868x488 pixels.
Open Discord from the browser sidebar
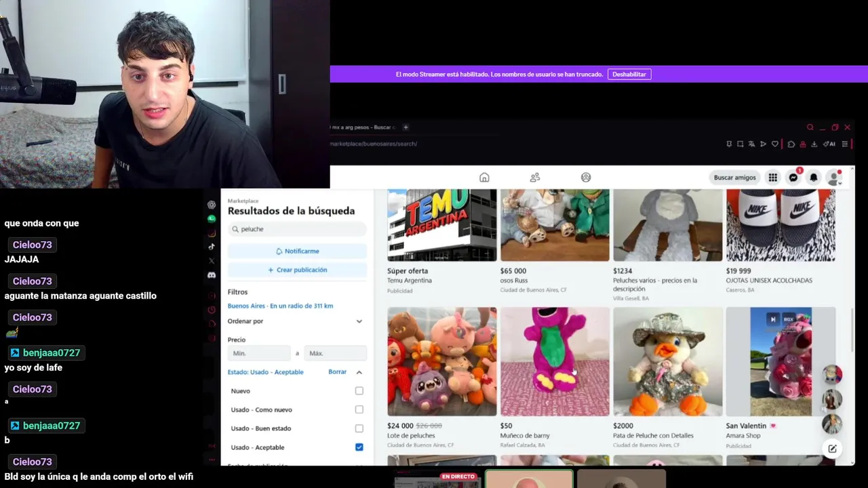212,275
